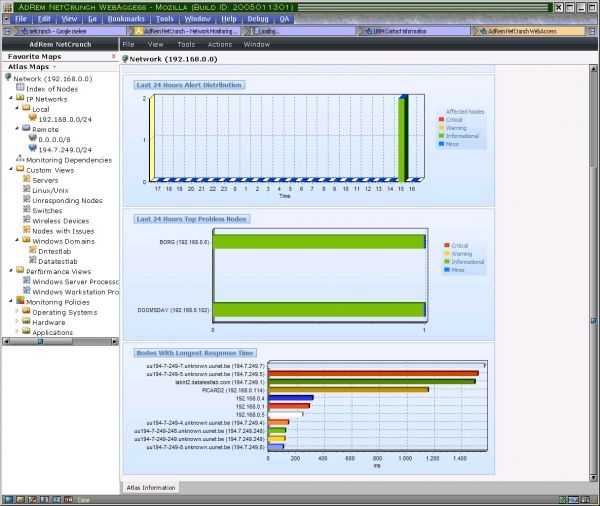Click the Monitoring Dependencies icon
Viewport: 600px width, 506px height.
20,158
